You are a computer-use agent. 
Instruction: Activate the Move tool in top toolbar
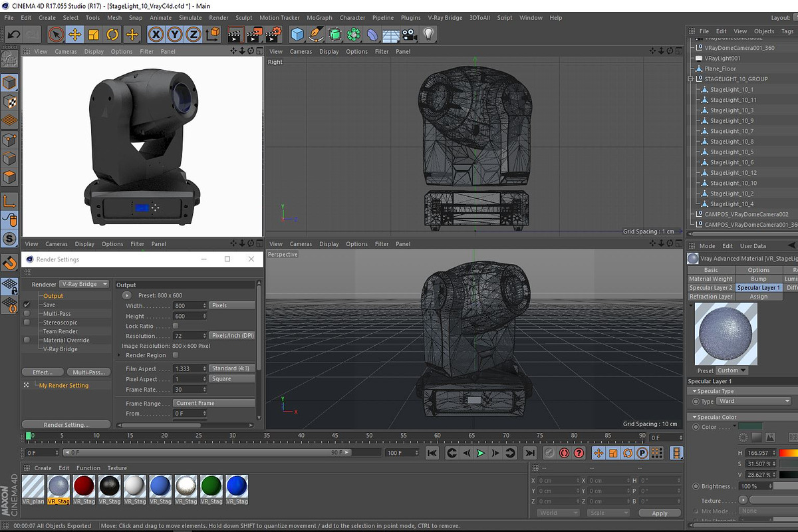75,34
